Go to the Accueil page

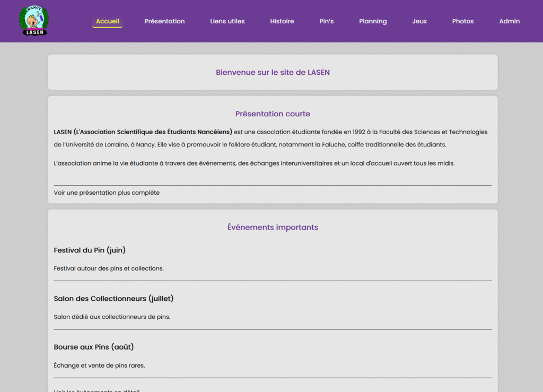107,21
